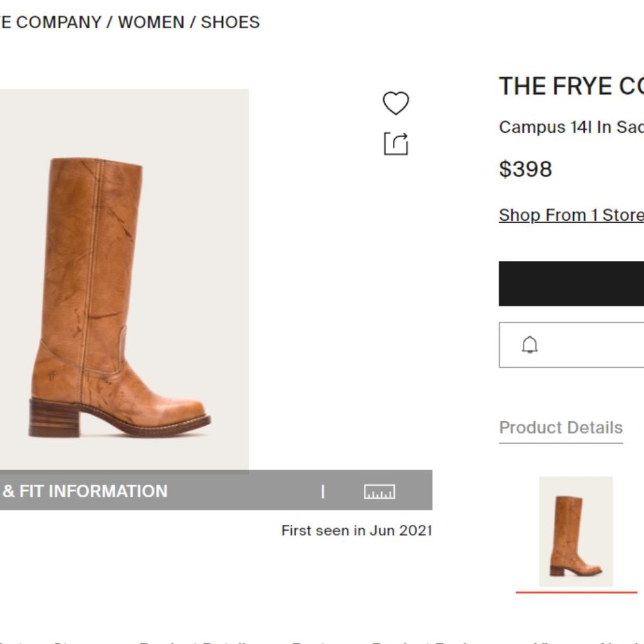The height and width of the screenshot is (644, 644).
Task: Click "First seen in Jun 2021" text
Action: pyautogui.click(x=357, y=530)
